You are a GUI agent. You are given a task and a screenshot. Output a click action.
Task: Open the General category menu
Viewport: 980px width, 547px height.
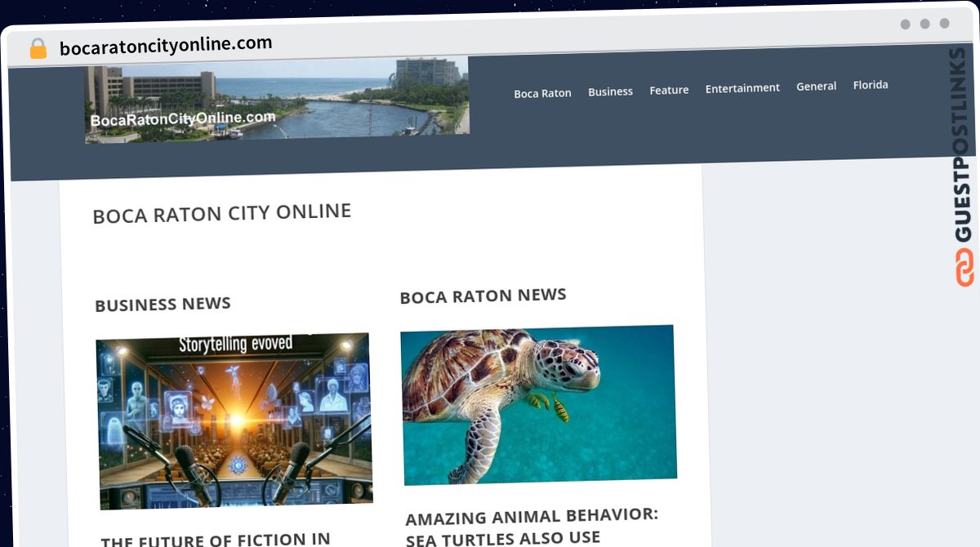point(816,86)
